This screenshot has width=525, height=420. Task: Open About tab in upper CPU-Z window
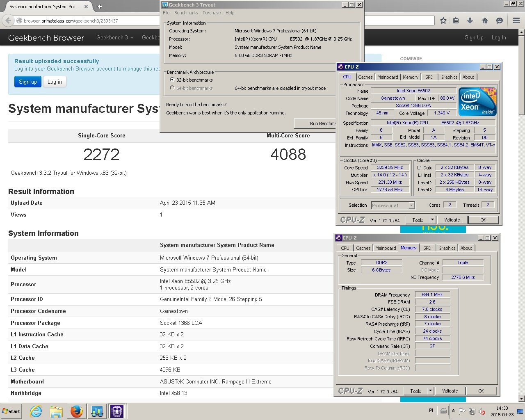468,77
